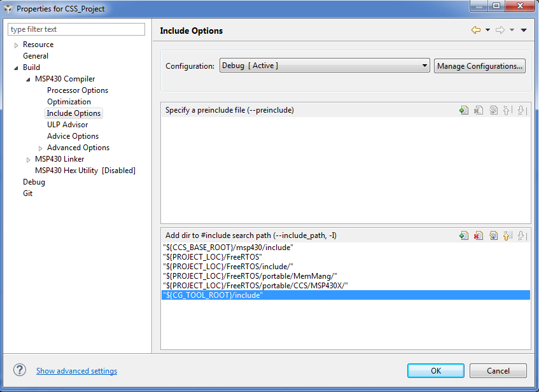Move selected include path up

(x=507, y=235)
